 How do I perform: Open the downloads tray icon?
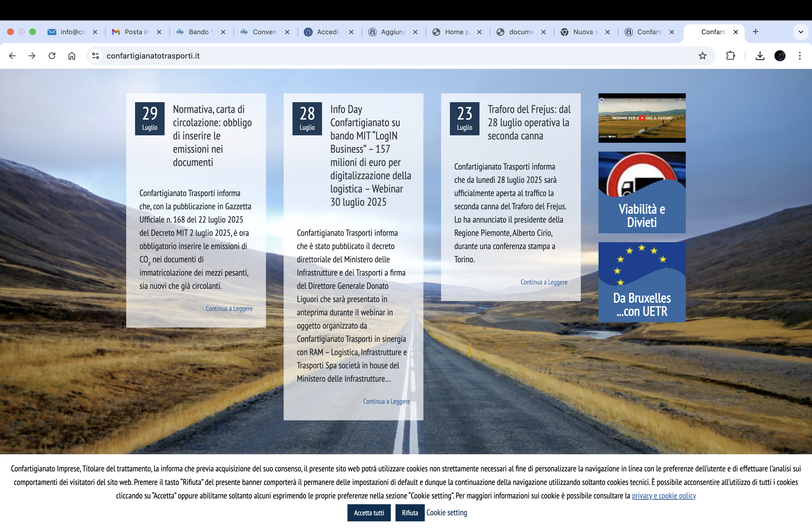[760, 56]
